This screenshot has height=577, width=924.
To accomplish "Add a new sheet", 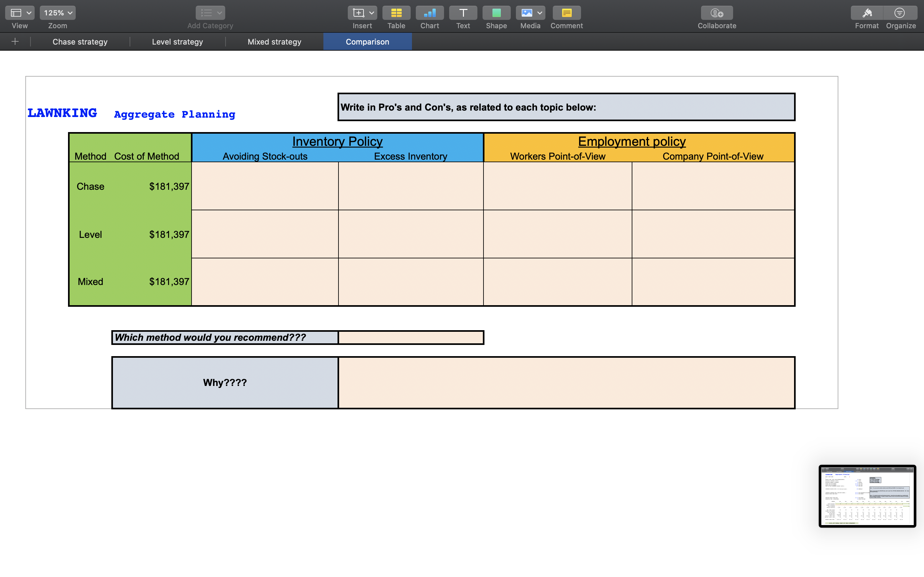I will point(15,41).
